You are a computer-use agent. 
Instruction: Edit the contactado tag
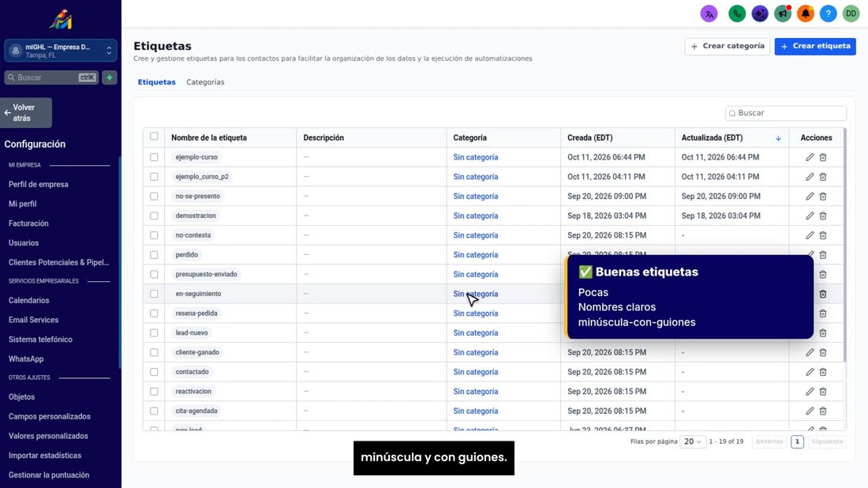(x=810, y=372)
